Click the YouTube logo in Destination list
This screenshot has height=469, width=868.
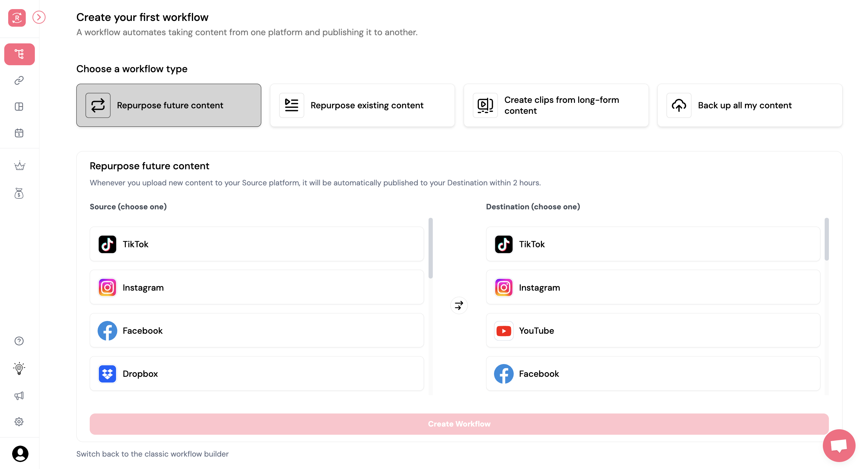504,330
